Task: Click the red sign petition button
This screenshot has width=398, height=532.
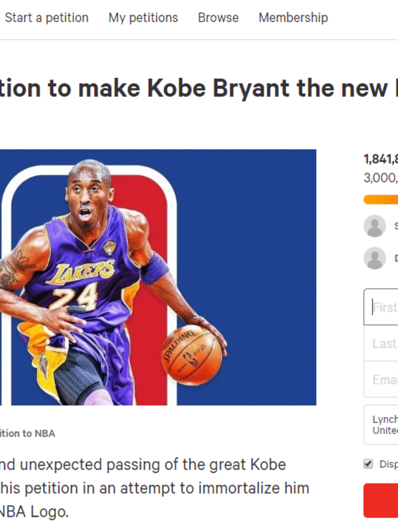Action: tap(381, 500)
